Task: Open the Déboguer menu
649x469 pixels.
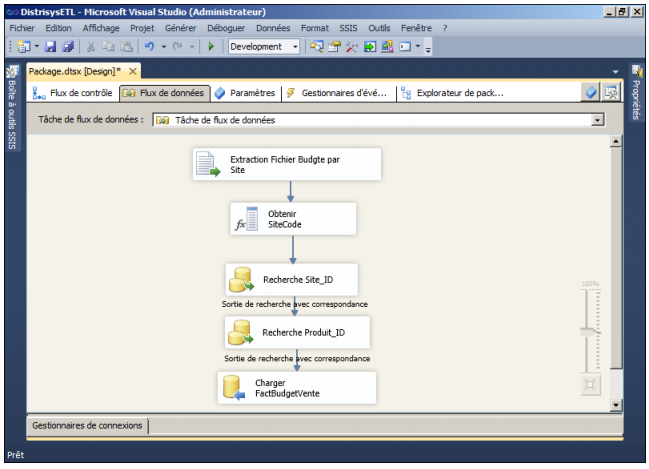Action: 225,28
